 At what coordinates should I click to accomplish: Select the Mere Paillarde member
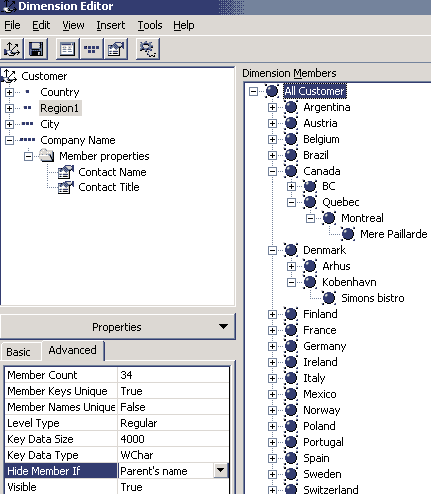[x=394, y=234]
